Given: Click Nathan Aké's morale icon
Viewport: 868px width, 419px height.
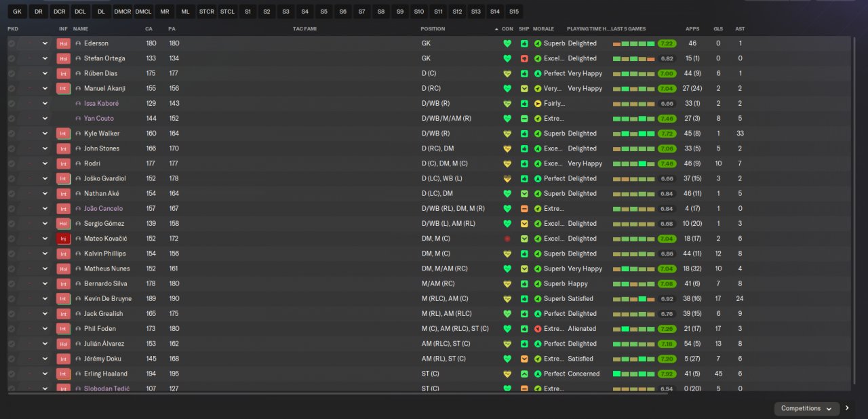Looking at the screenshot, I should coord(538,194).
